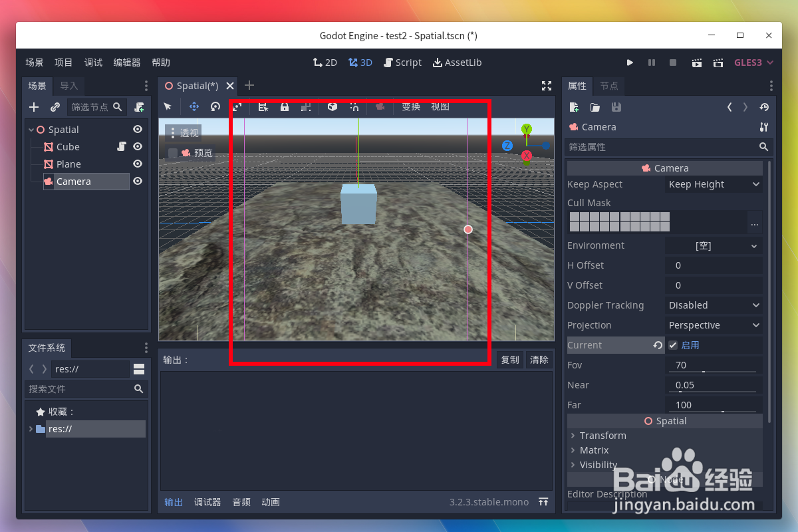Expand the res:// folder in file system
Image resolution: width=798 pixels, height=532 pixels.
(31, 429)
